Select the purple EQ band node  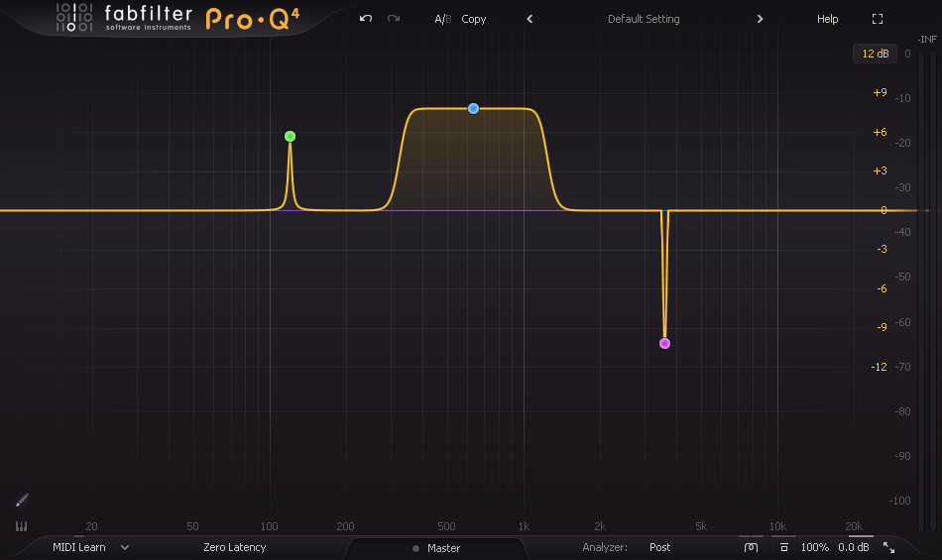coord(664,343)
